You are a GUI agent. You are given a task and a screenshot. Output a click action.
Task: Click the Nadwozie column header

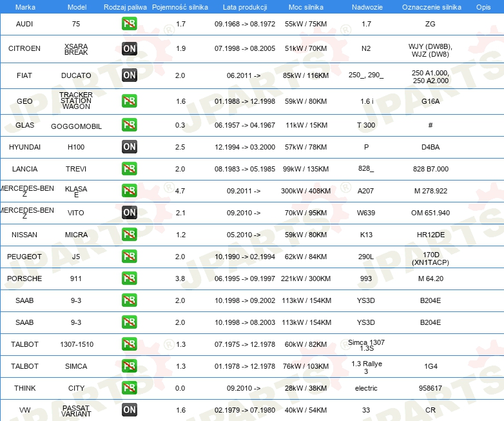[367, 7]
